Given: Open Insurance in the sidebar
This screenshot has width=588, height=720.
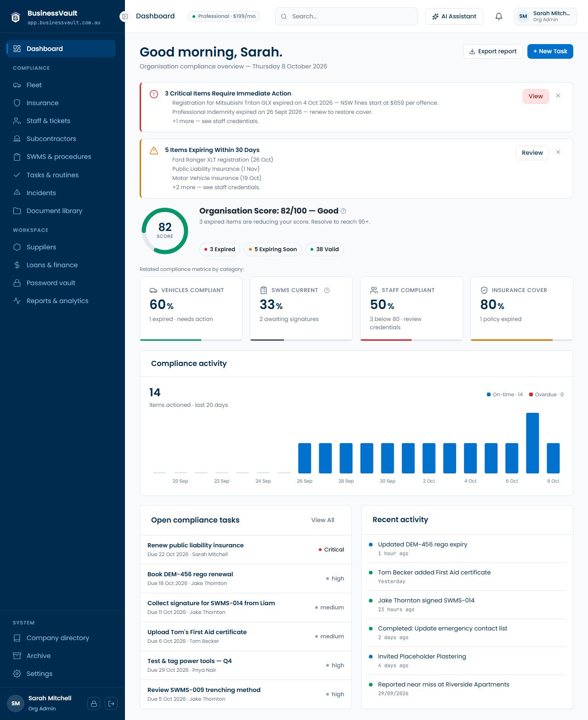Looking at the screenshot, I should click(61, 103).
